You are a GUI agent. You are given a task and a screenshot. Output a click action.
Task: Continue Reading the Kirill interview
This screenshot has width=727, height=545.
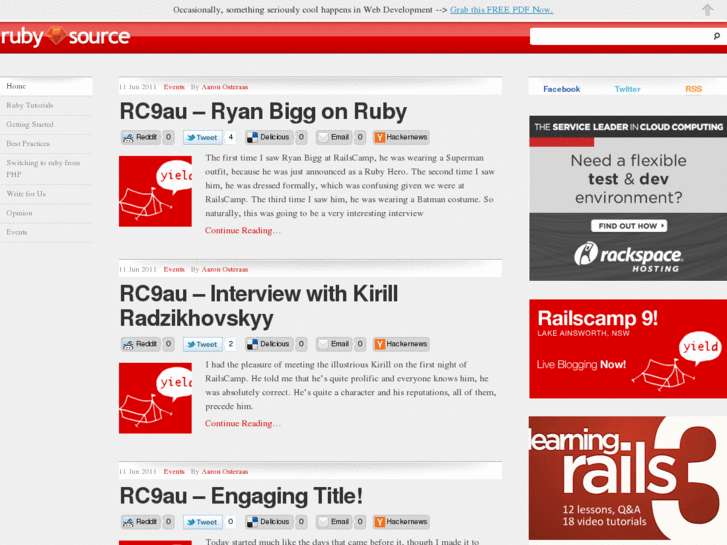243,423
